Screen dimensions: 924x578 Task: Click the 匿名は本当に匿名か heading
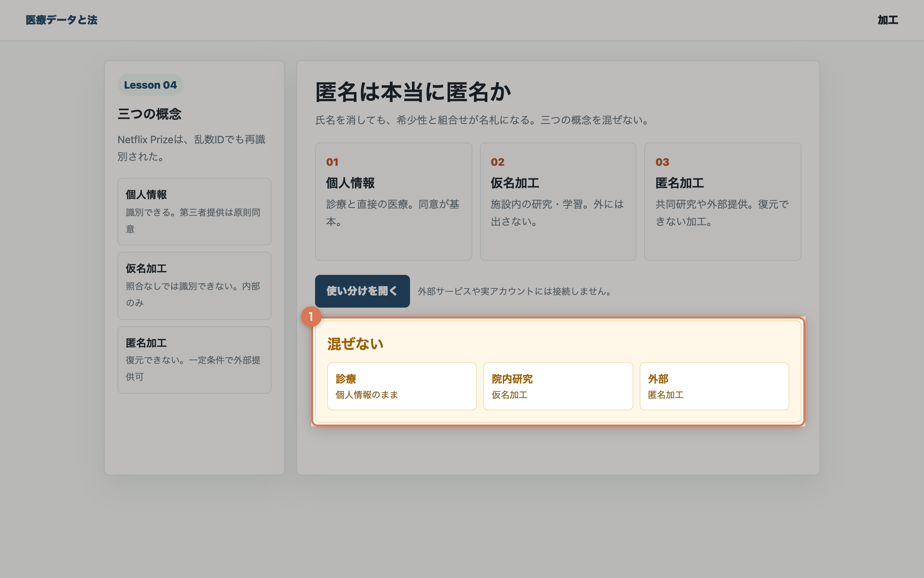tap(413, 92)
